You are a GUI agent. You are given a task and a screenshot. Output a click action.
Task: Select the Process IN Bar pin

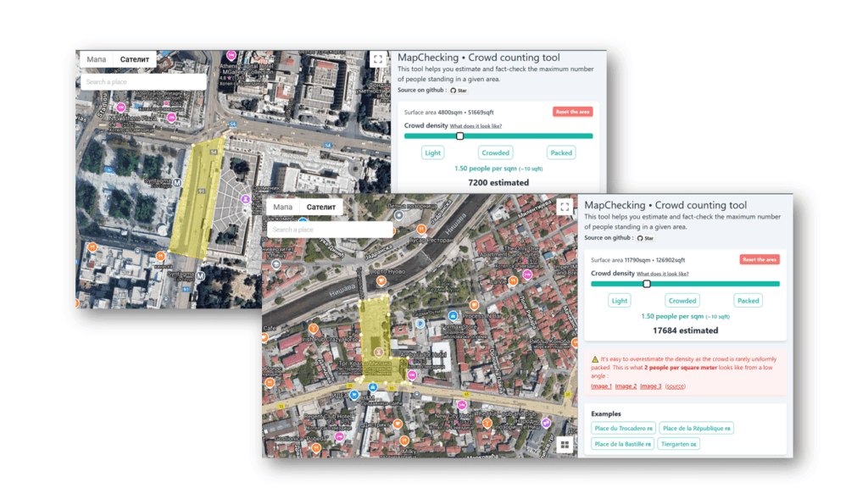click(474, 305)
